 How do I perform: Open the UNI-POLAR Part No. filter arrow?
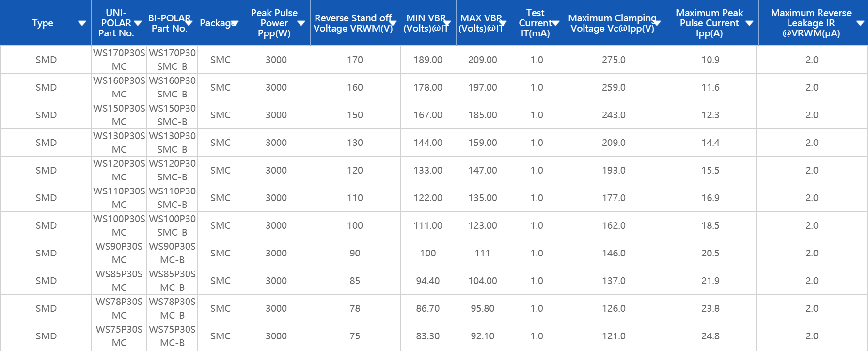pyautogui.click(x=138, y=23)
